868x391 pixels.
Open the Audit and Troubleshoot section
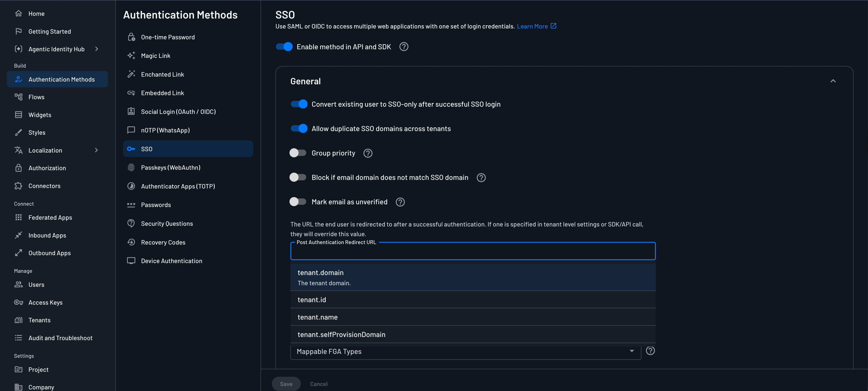(60, 338)
